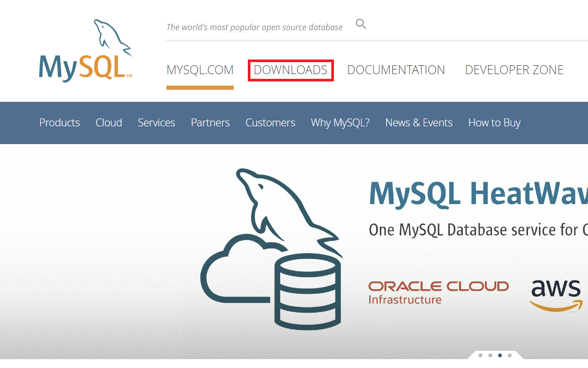Open News & Events menu
588x368 pixels.
click(419, 123)
